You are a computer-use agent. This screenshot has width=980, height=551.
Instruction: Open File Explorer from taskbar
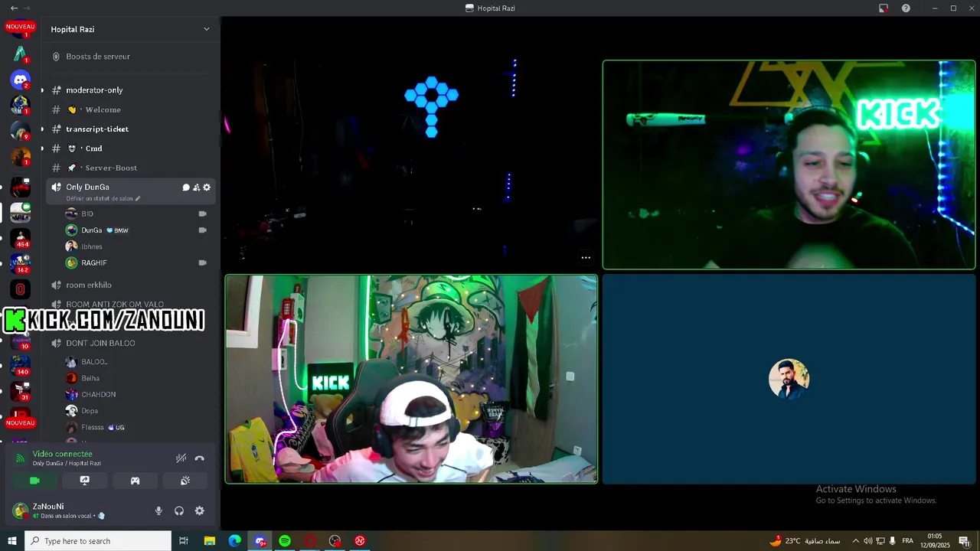tap(209, 541)
